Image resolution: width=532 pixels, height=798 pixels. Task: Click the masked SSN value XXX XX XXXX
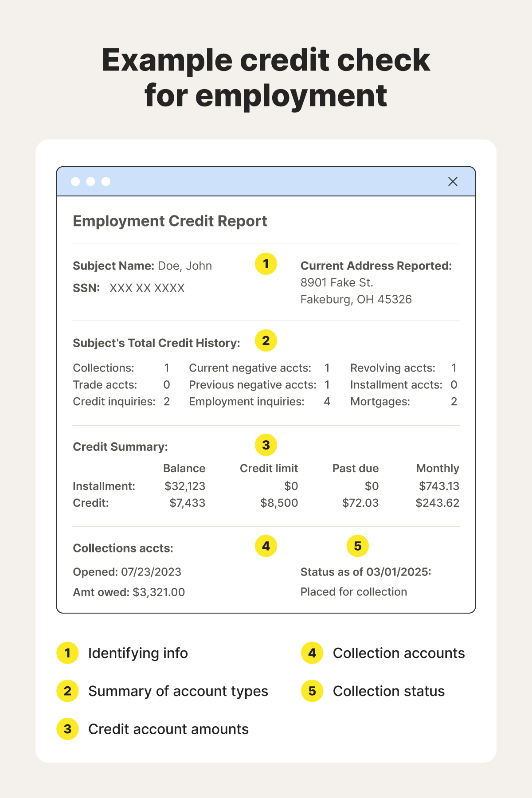click(147, 288)
